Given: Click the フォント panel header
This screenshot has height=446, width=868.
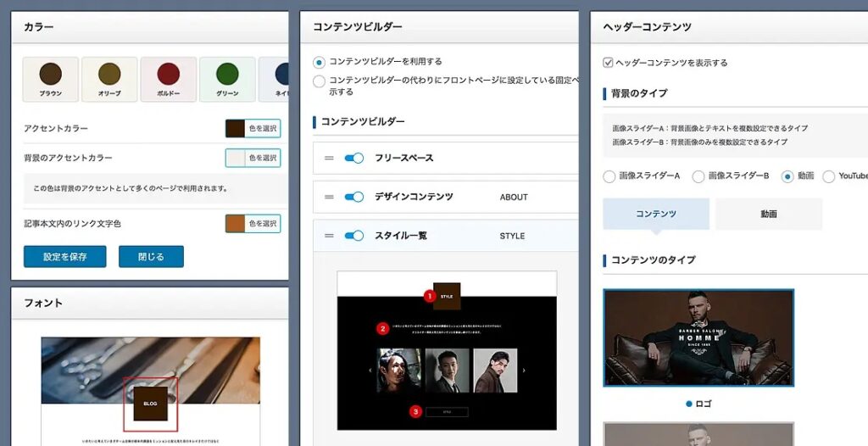Looking at the screenshot, I should pyautogui.click(x=150, y=303).
